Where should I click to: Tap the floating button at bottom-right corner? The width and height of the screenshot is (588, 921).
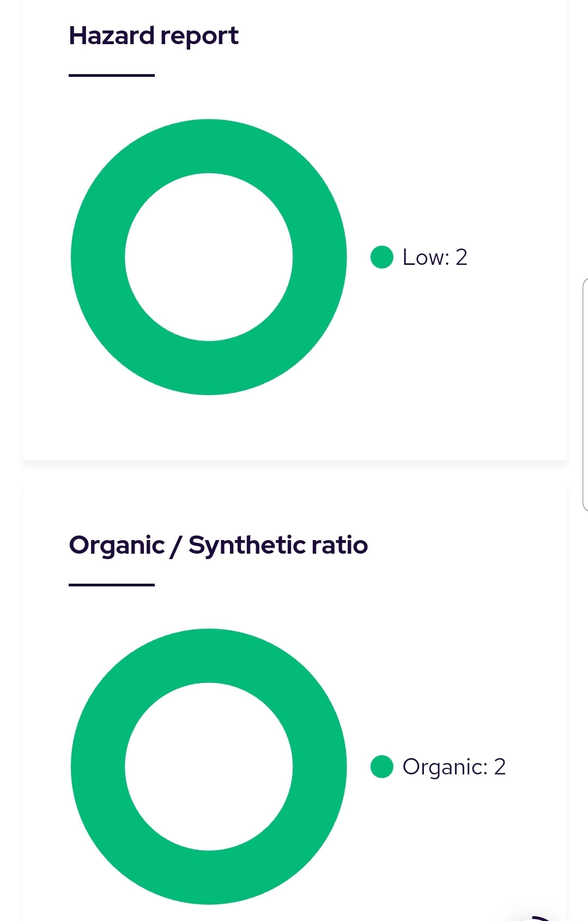click(x=539, y=916)
